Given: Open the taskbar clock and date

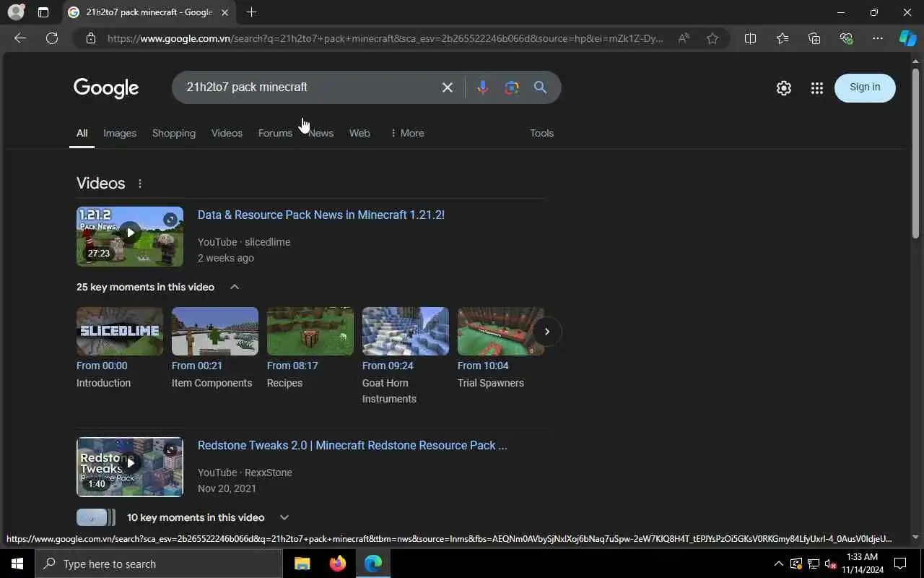Looking at the screenshot, I should pos(862,564).
